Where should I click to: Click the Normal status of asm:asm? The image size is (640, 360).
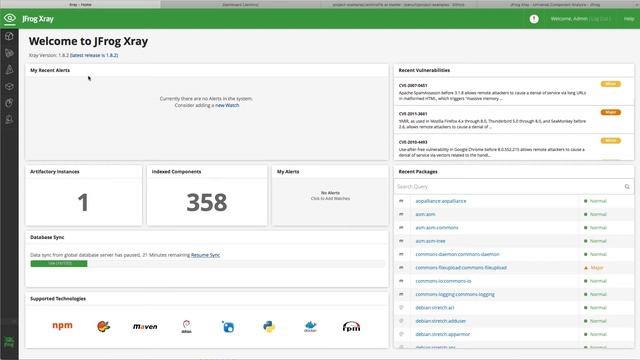(x=596, y=214)
